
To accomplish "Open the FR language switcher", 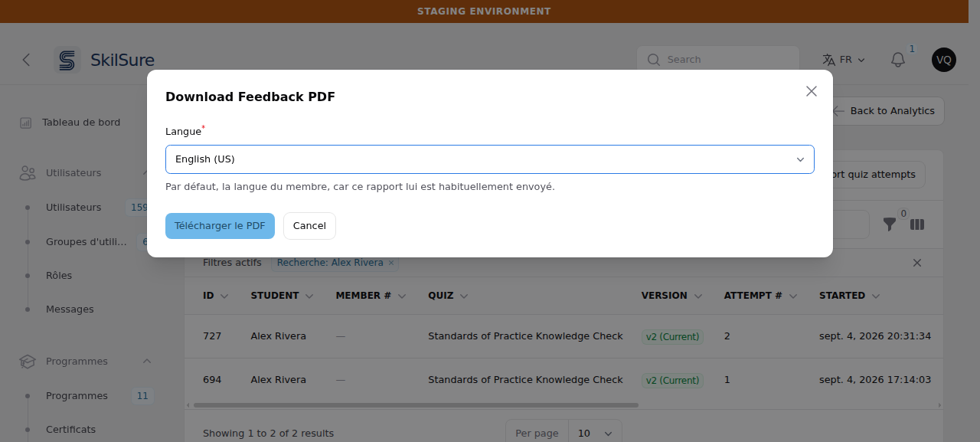I will pyautogui.click(x=844, y=60).
